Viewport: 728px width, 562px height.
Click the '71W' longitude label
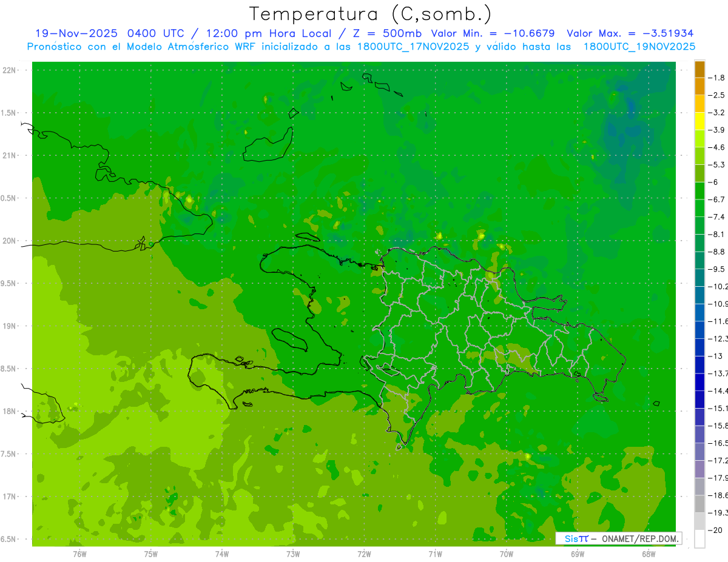tap(435, 554)
